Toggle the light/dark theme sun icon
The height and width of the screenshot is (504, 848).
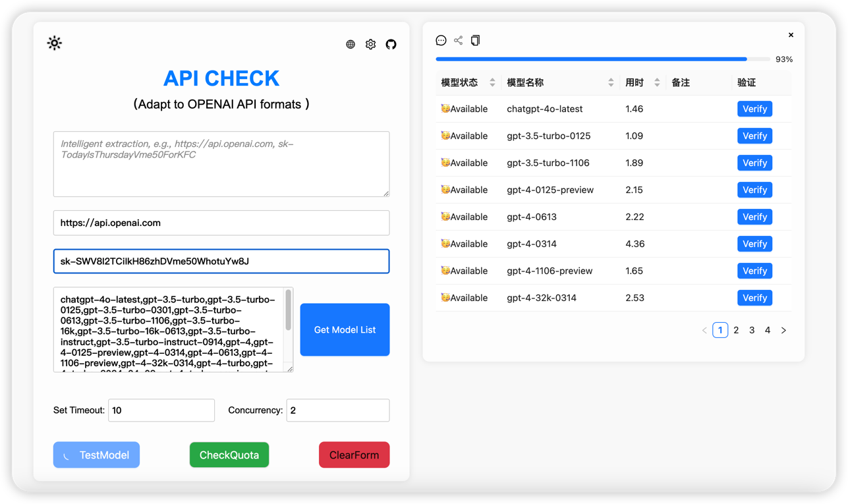[55, 43]
